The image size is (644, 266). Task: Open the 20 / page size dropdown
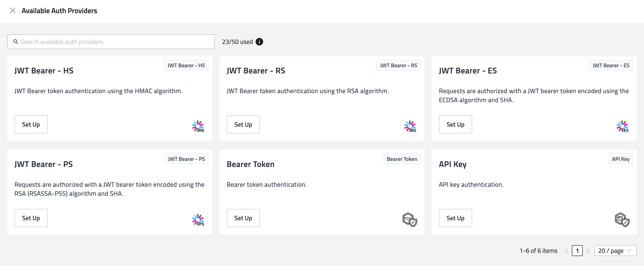[x=615, y=251]
